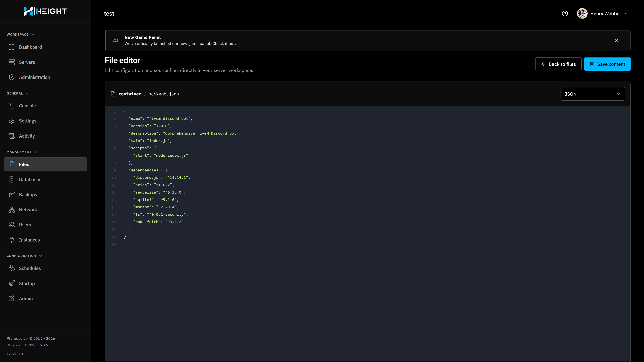Click the v1.0.0 version label
The image size is (644, 362).
pos(18,354)
